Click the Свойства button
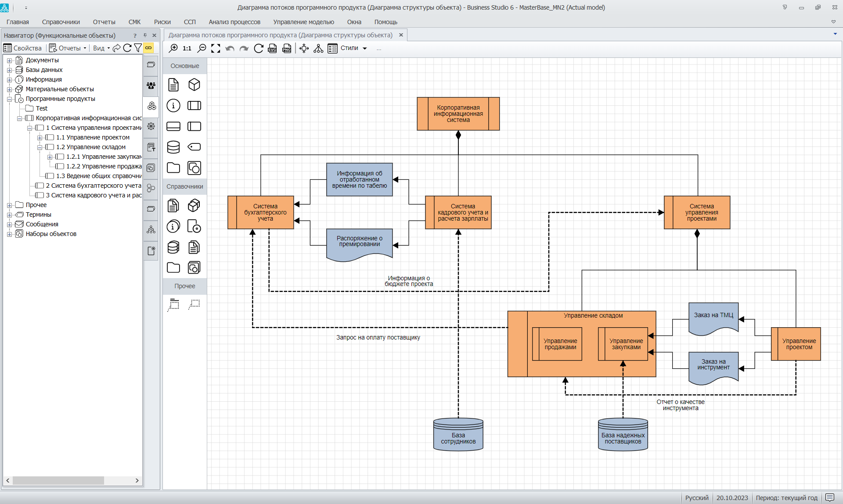 point(22,48)
